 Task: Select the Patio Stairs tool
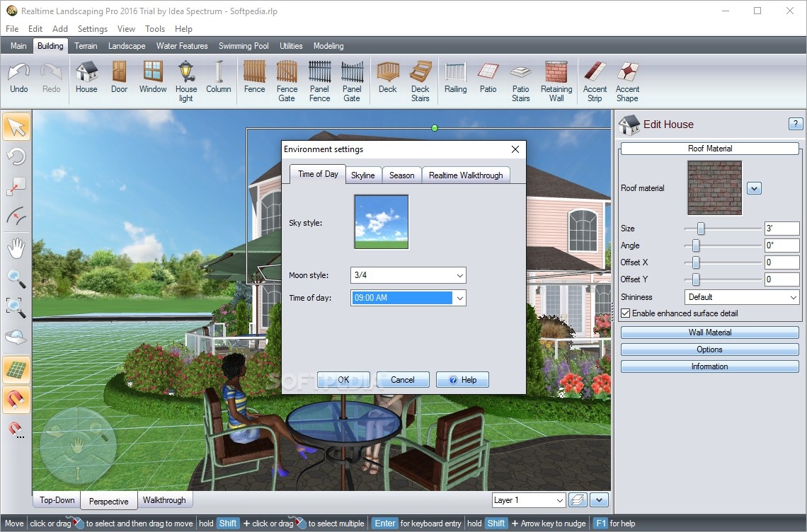(x=520, y=81)
